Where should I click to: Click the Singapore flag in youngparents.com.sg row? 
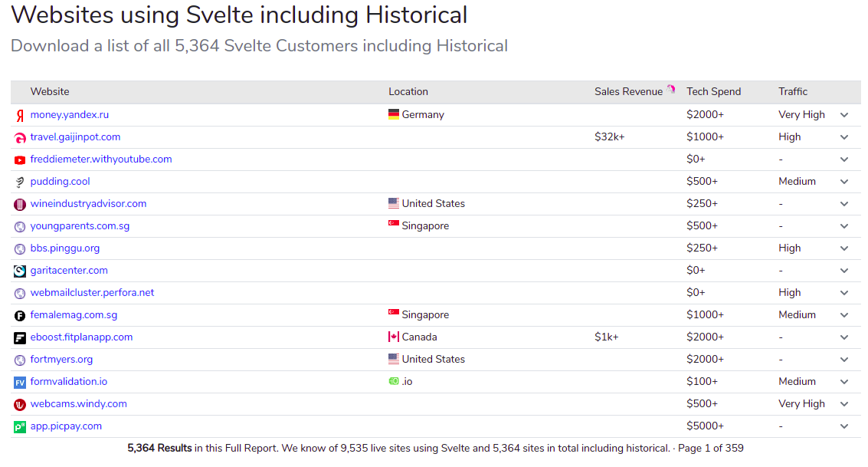click(394, 223)
